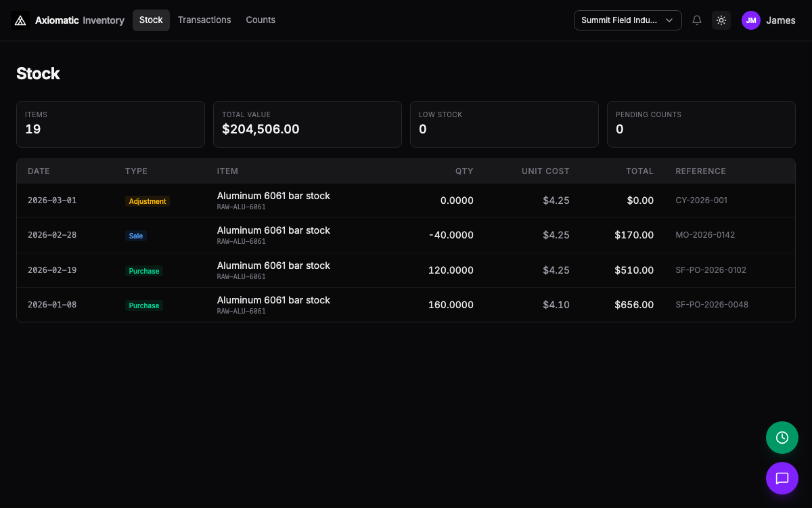This screenshot has height=508, width=812.
Task: Click the Axiomatic Inventory brand name
Action: coord(80,20)
